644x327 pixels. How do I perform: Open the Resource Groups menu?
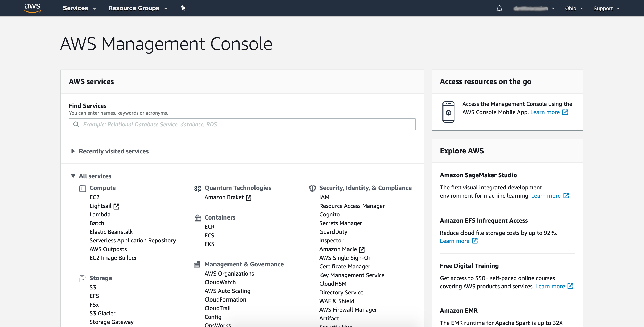tap(137, 8)
